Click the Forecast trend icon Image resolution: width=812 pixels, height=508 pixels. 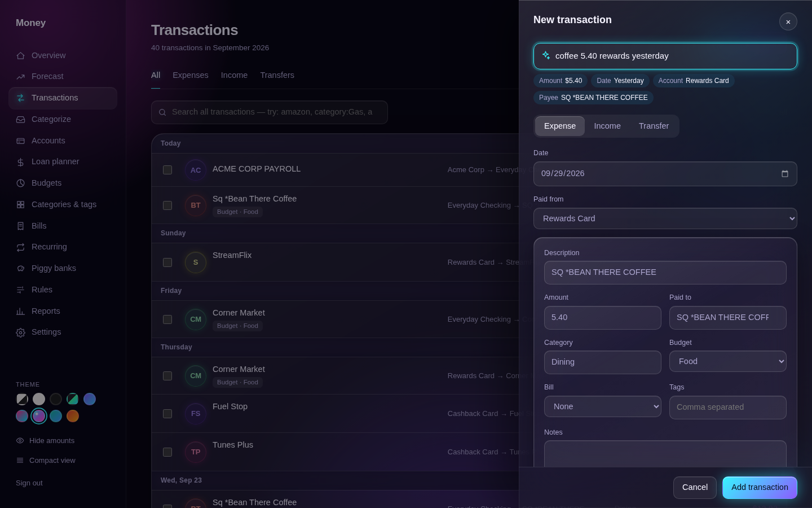(21, 77)
